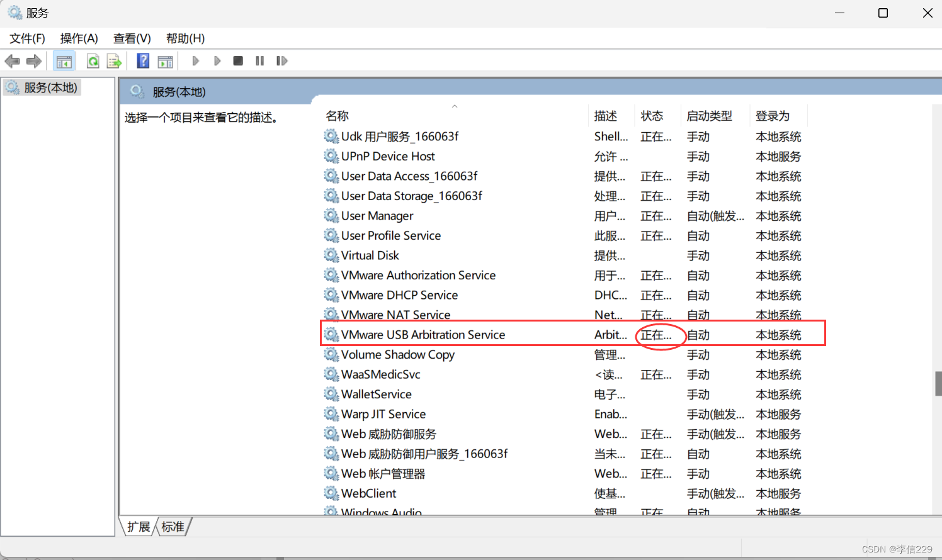Screen dimensions: 942x560
Task: Click 本地服务 login cell of WebClient
Action: tap(778, 493)
